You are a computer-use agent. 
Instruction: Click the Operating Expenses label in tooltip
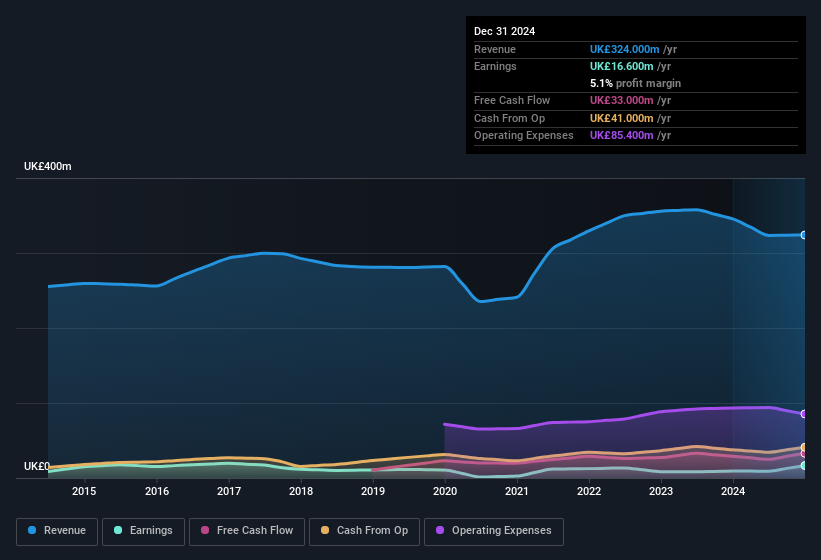pyautogui.click(x=524, y=135)
